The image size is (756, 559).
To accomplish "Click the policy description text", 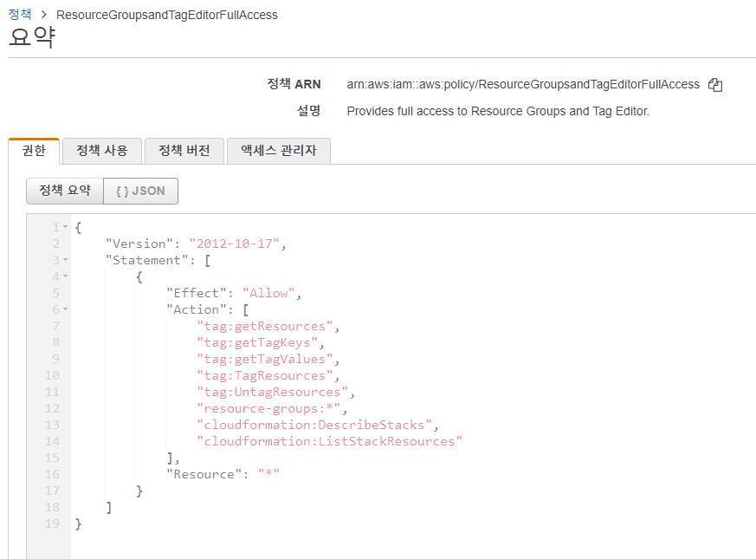I will pos(498,112).
